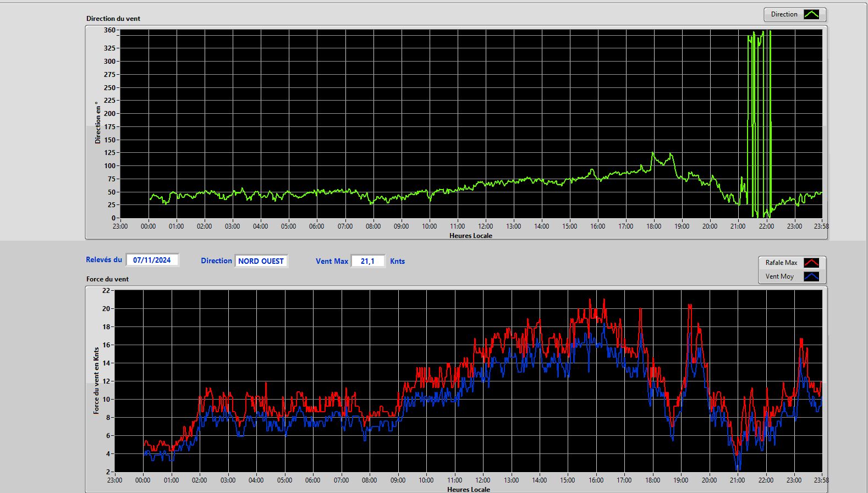The height and width of the screenshot is (493, 868).
Task: Click the date field showing 07/11/2024
Action: coord(152,260)
